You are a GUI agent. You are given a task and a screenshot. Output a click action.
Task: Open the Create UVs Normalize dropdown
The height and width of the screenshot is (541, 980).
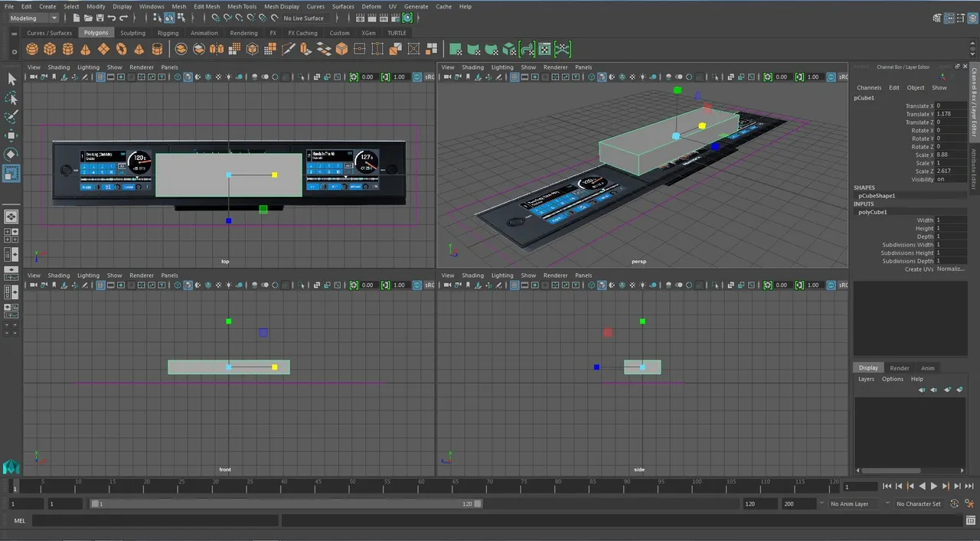point(950,269)
